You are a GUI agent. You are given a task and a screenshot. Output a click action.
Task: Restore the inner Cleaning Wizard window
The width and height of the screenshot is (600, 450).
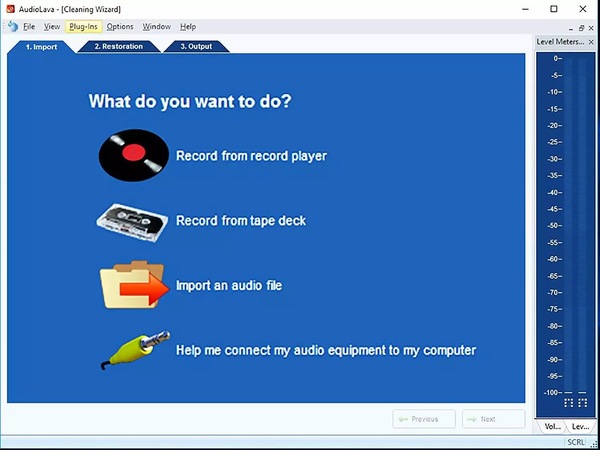tap(581, 28)
